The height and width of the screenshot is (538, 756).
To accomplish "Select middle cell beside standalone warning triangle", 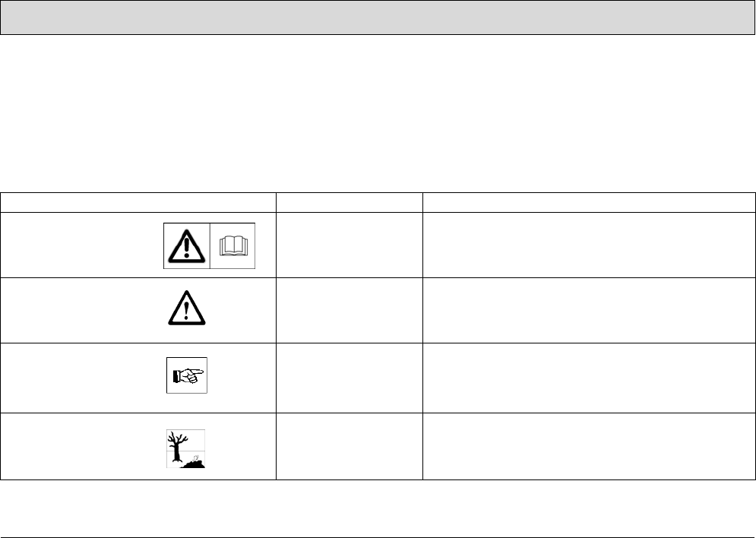I will 349,310.
